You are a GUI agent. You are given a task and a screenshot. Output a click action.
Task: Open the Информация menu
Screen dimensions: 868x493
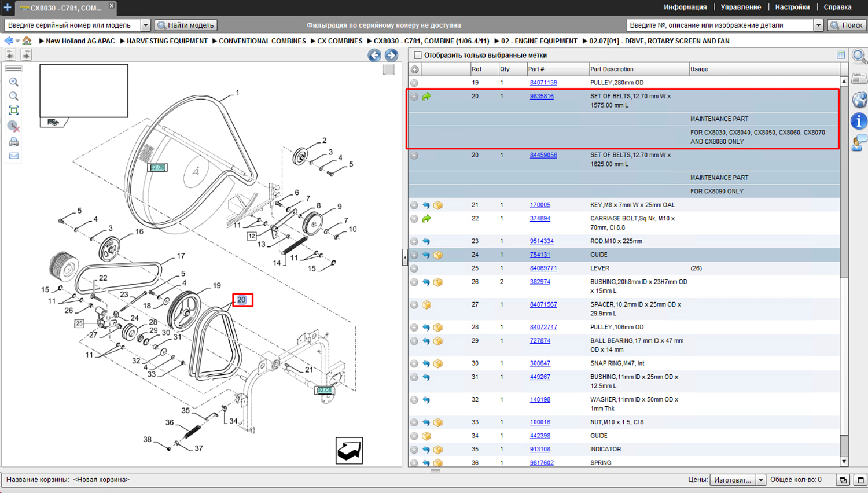coord(685,8)
